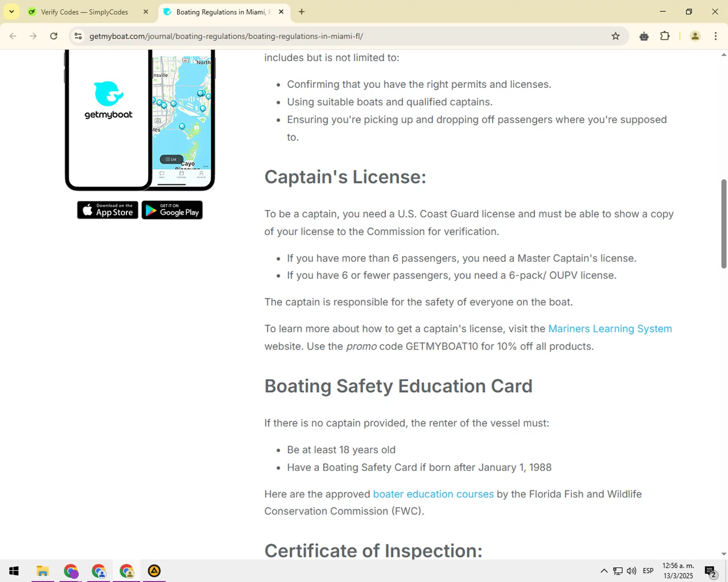Image resolution: width=728 pixels, height=582 pixels.
Task: Click the getmyboat.com URL address field
Action: [x=226, y=36]
